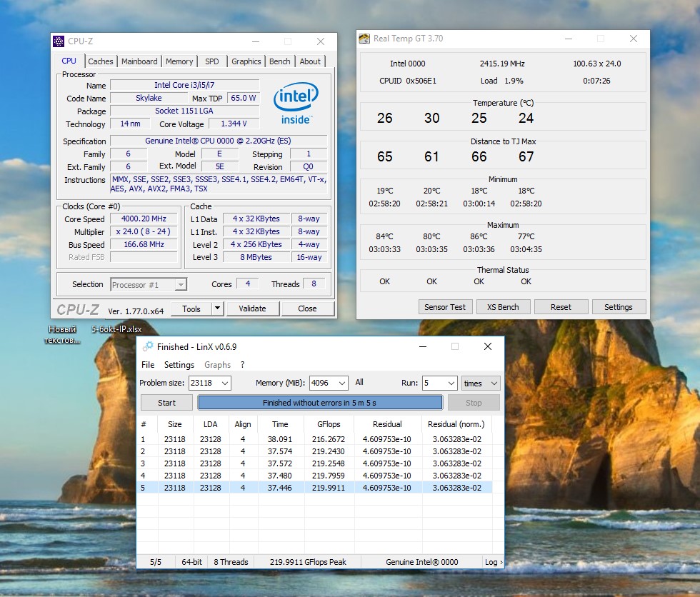Select LinX result row with time 38.091
Viewport: 700px width, 597px height.
[316, 439]
